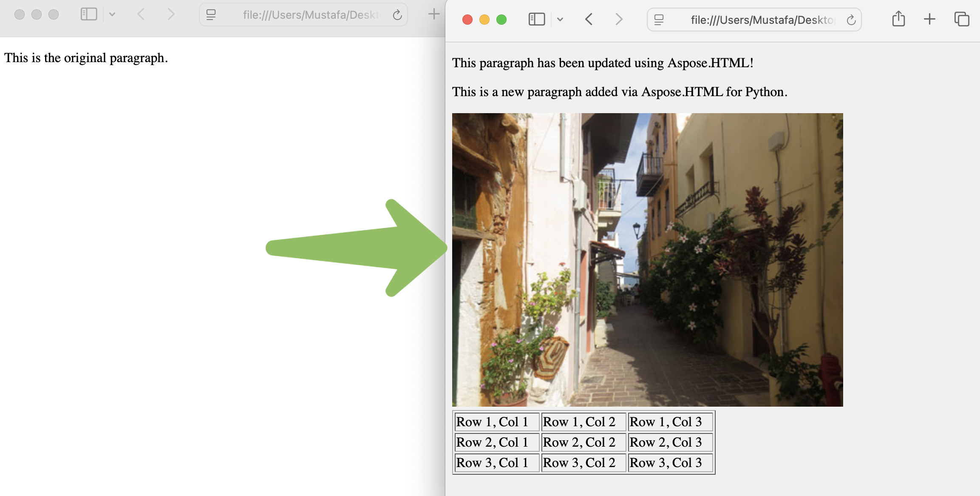Open a new tab using the plus icon
This screenshot has width=980, height=496.
(x=929, y=19)
